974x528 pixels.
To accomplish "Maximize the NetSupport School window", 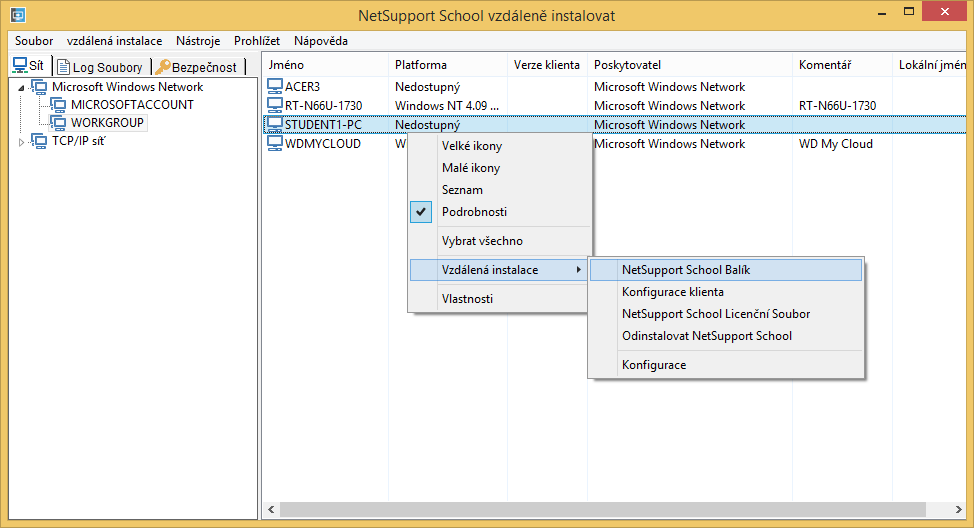I will 909,12.
